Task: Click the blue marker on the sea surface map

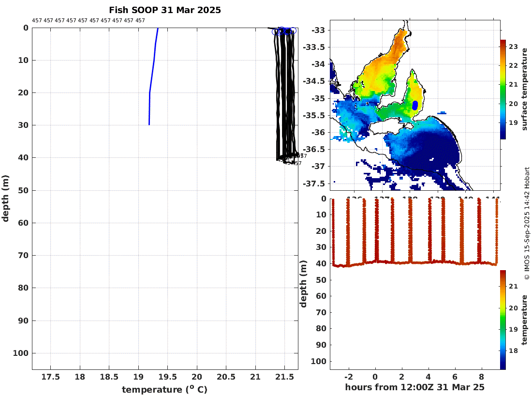Action: 415,106
